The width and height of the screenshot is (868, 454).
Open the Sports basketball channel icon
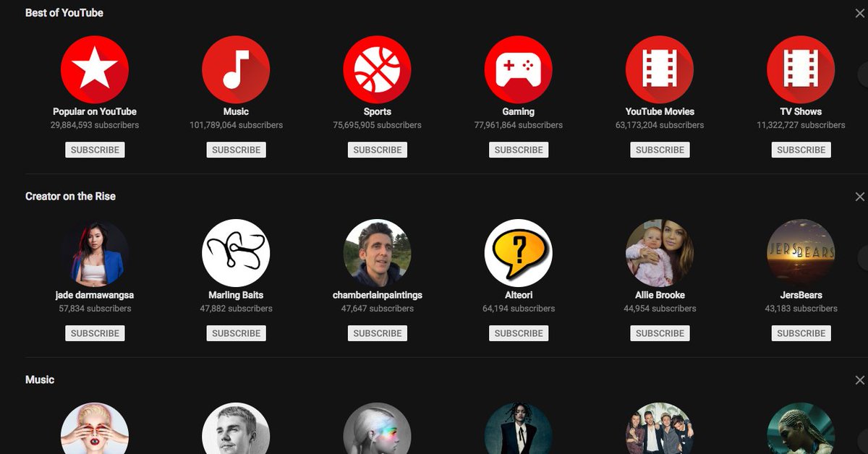tap(377, 70)
